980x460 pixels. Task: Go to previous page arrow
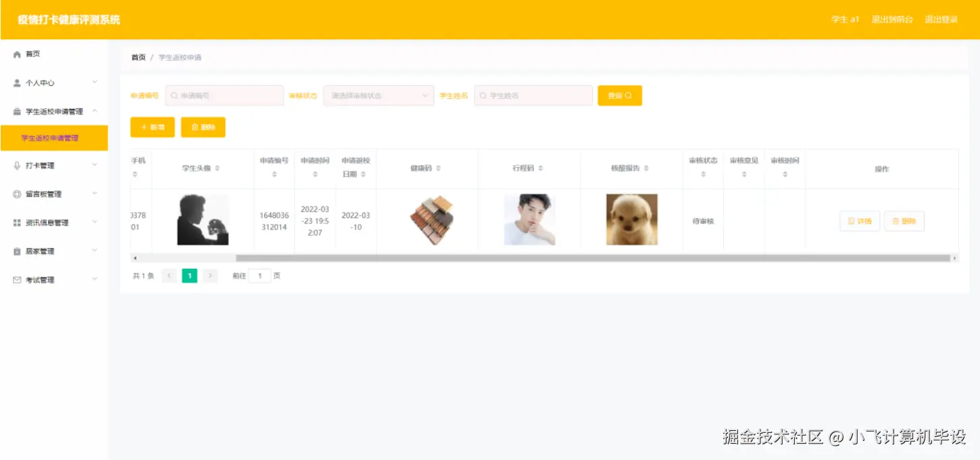click(x=169, y=276)
